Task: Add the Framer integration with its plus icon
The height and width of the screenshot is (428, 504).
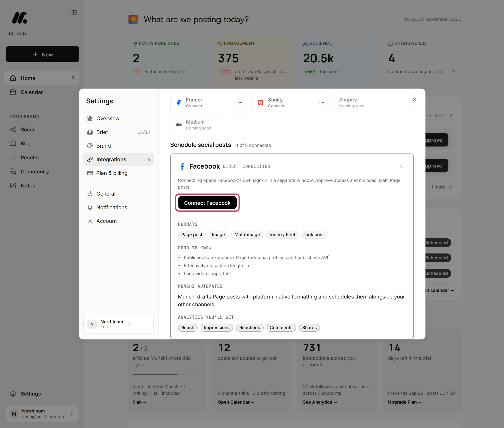Action: (241, 103)
